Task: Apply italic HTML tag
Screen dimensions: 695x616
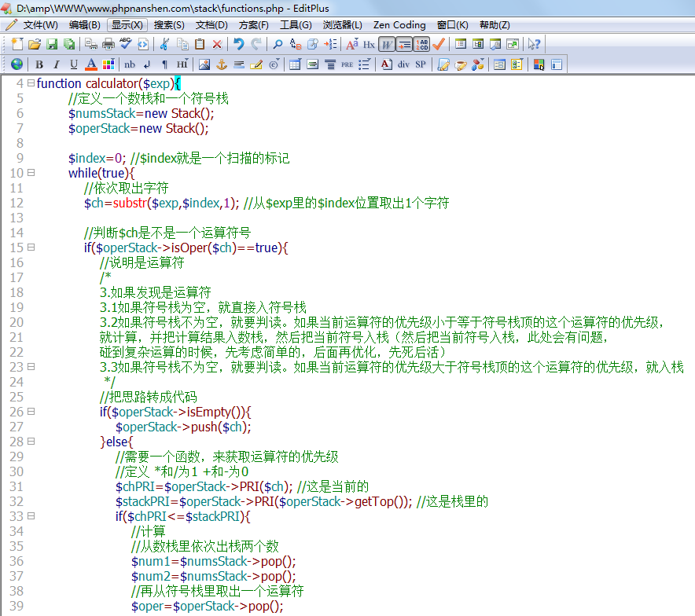Action: pyautogui.click(x=57, y=64)
